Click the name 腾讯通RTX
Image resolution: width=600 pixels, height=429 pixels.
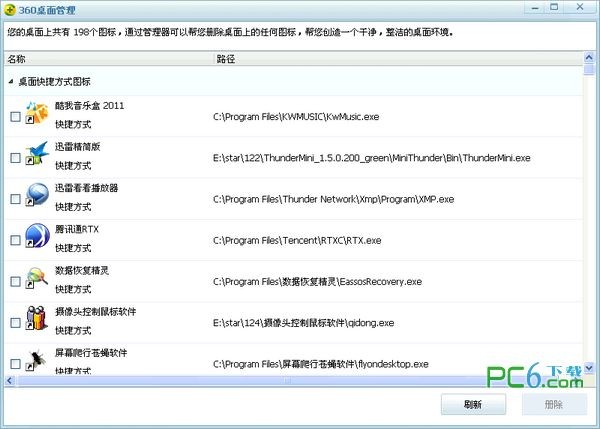[x=77, y=229]
